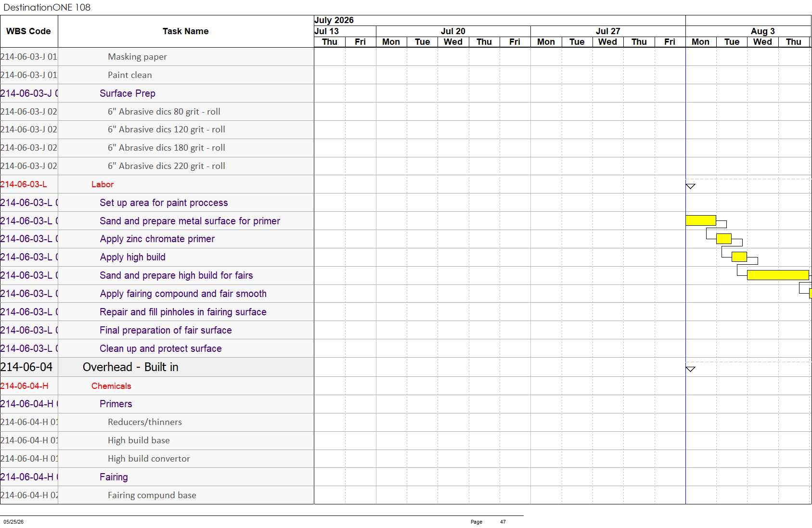This screenshot has width=812, height=528.
Task: Select the Apply high build Gantt bar
Action: (x=739, y=257)
